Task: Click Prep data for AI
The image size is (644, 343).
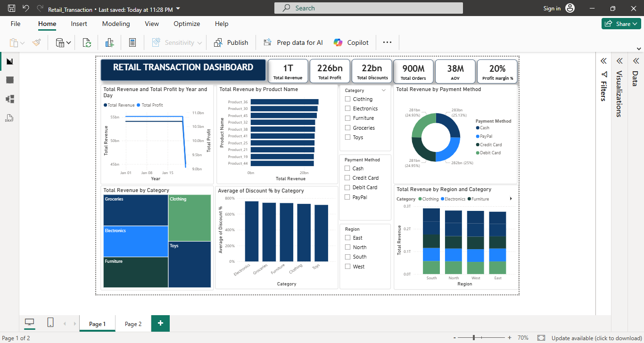Action: pyautogui.click(x=293, y=42)
